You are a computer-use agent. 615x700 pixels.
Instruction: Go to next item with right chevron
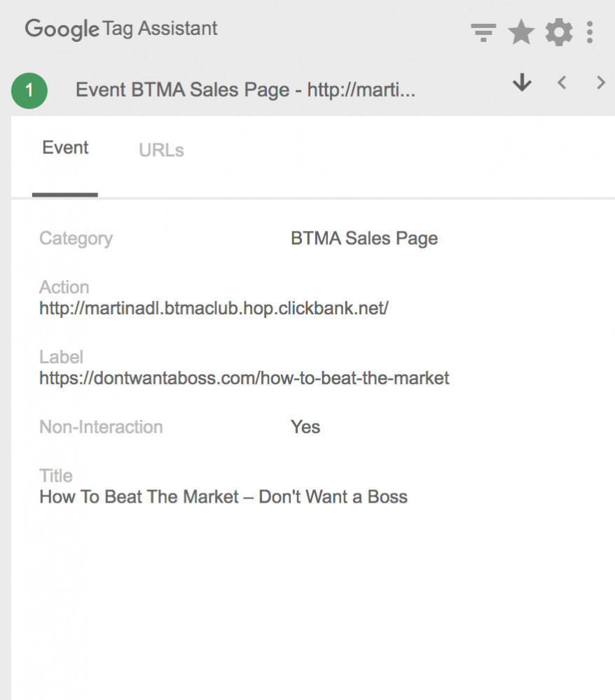tap(601, 83)
